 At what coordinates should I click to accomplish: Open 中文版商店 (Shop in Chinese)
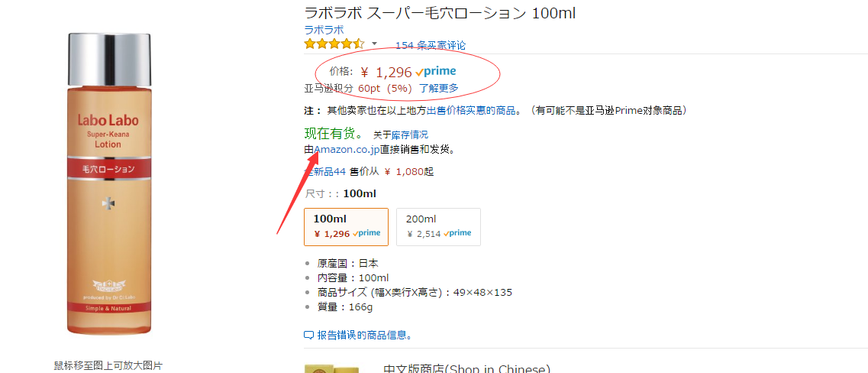tap(466, 369)
